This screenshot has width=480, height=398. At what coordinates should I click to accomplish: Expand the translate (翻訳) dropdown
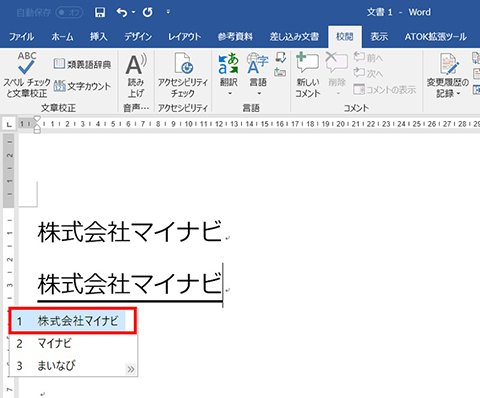pyautogui.click(x=229, y=93)
